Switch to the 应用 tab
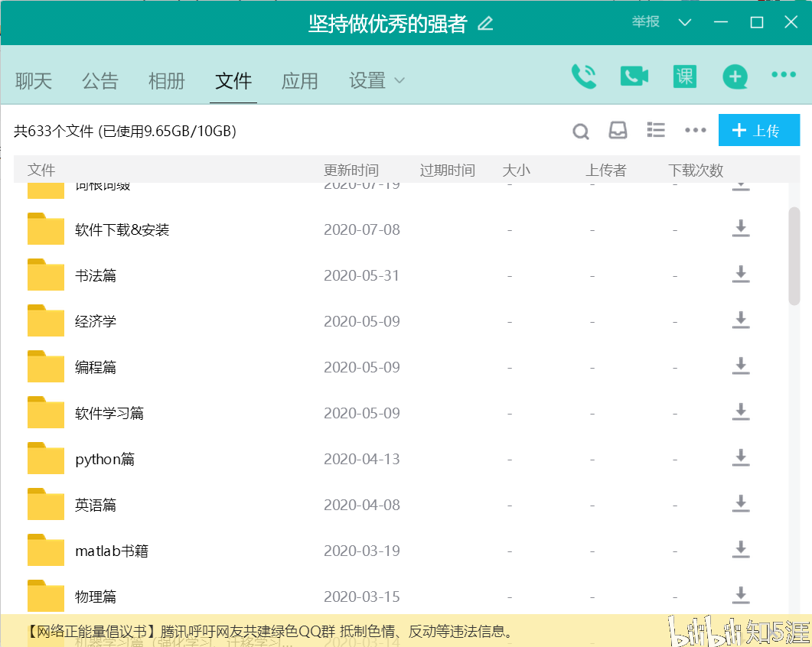Image resolution: width=812 pixels, height=647 pixels. pyautogui.click(x=300, y=81)
